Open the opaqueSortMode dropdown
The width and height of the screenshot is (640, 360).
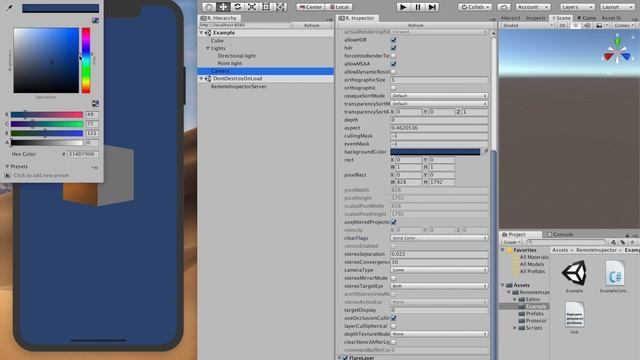coord(439,96)
